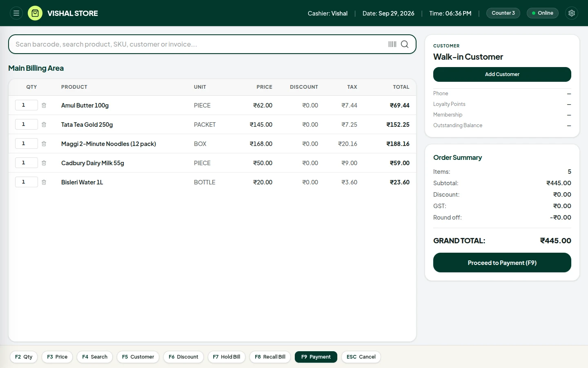Click the Vishal Store shopping bag logo
Viewport: 588px width, 368px height.
(35, 13)
